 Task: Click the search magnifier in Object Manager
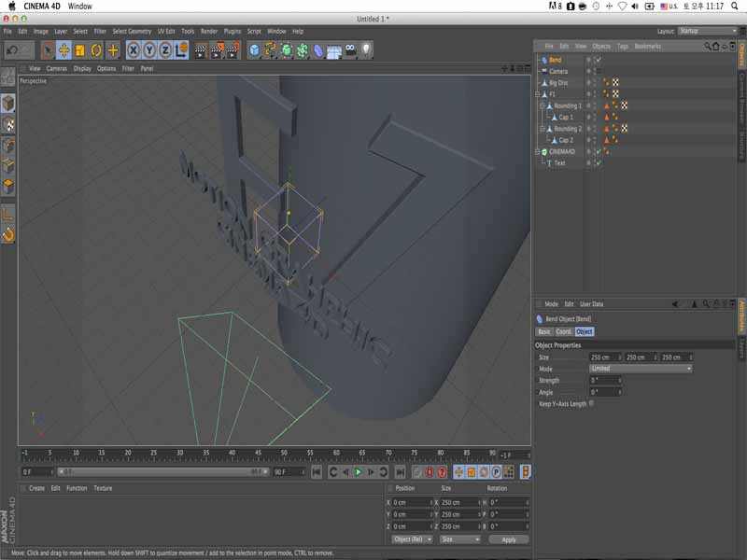[708, 46]
